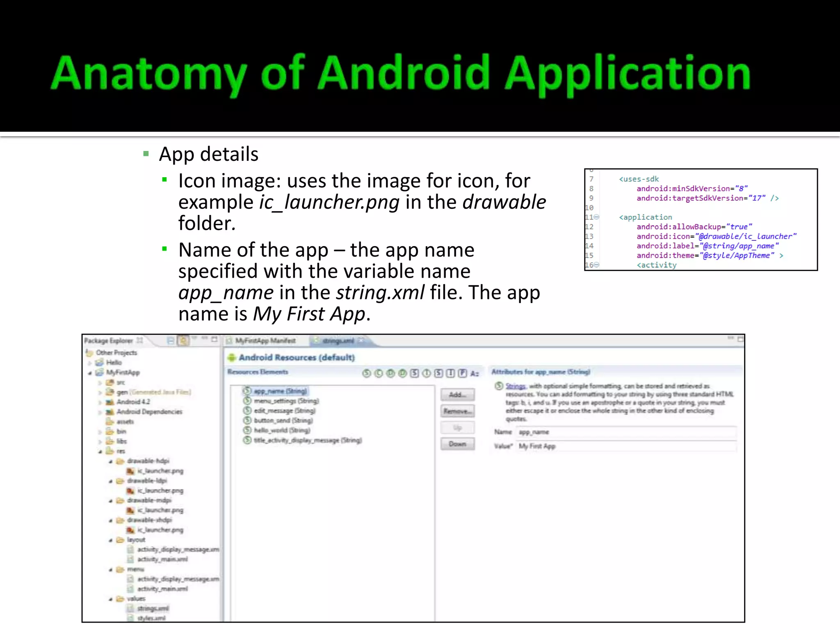Select the libs folder

(x=122, y=442)
